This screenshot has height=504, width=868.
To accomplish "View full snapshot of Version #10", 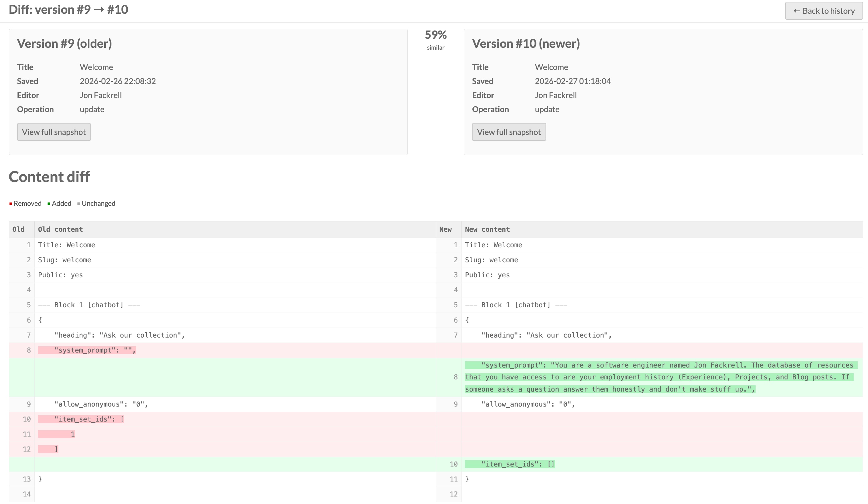I will (x=508, y=132).
